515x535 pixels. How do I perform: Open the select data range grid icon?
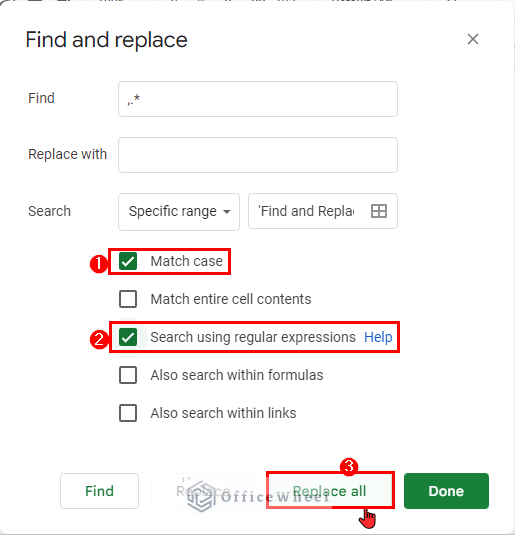tap(378, 211)
